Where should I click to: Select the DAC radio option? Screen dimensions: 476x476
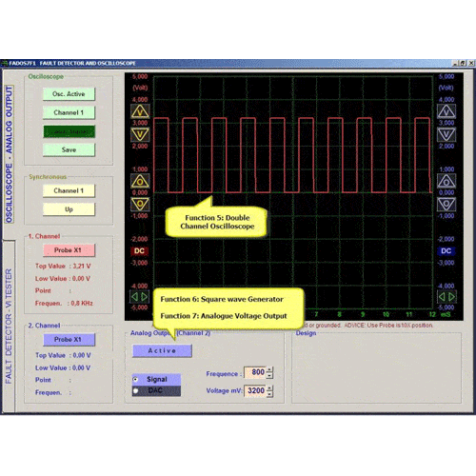[135, 390]
